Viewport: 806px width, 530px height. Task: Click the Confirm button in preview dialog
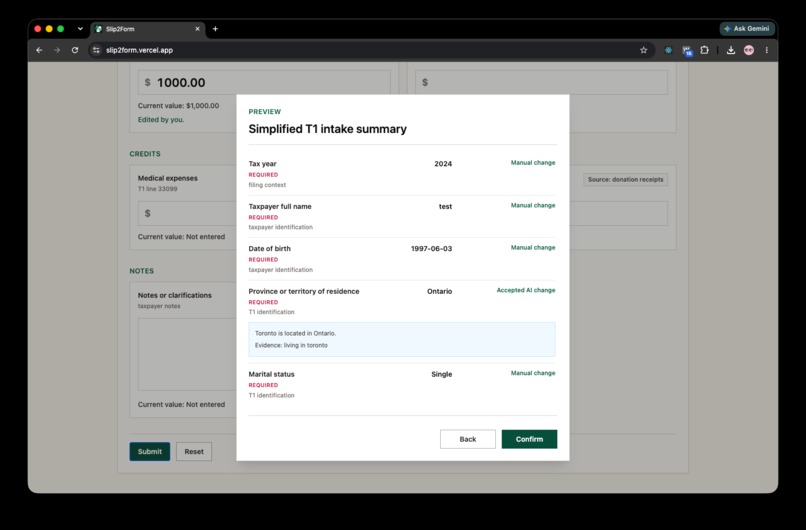coord(529,439)
